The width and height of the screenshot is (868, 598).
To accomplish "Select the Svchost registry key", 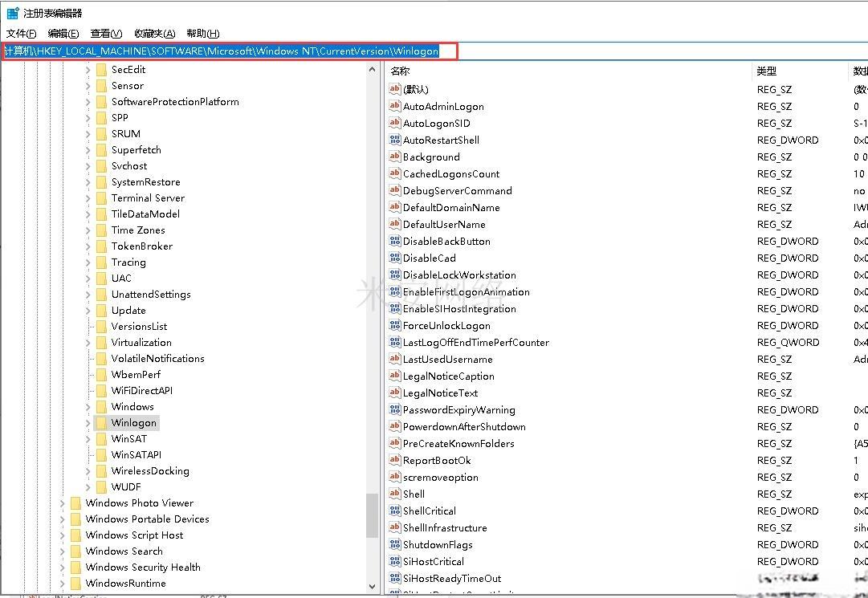I will (x=129, y=166).
